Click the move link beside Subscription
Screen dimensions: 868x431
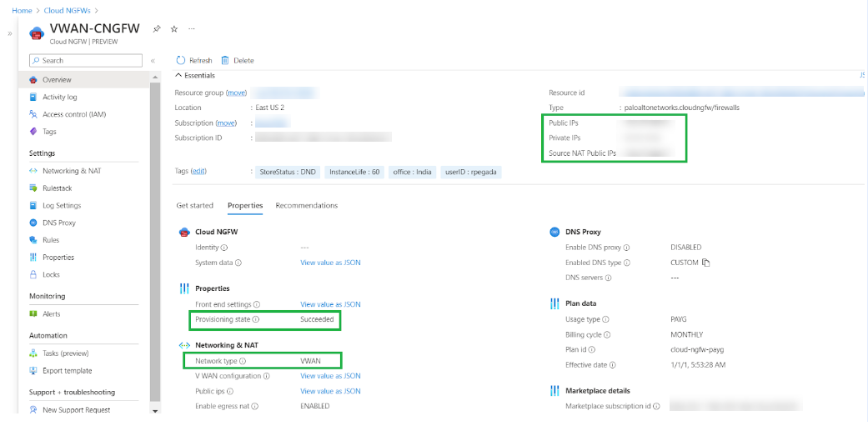(225, 123)
